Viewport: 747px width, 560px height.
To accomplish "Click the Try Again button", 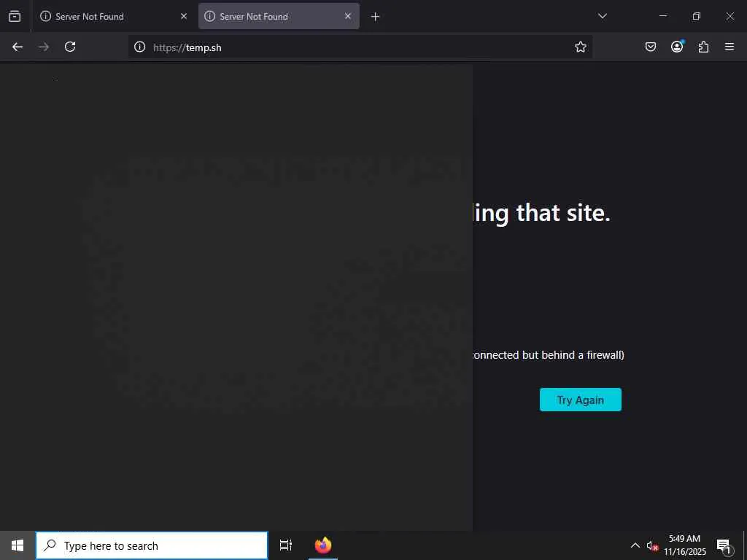I will point(580,400).
